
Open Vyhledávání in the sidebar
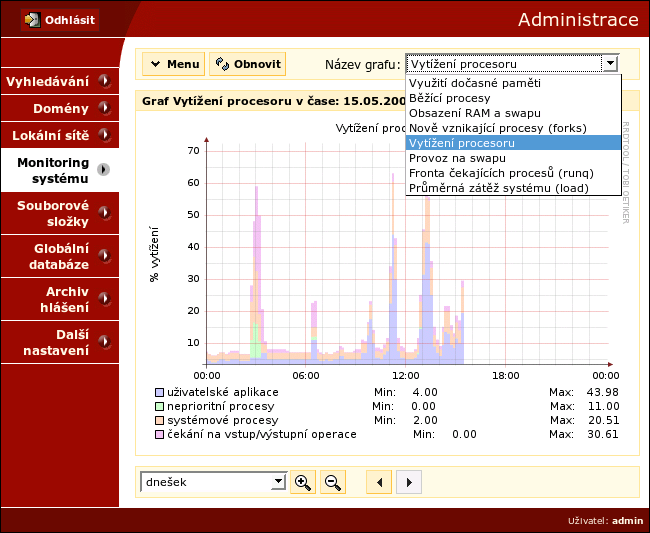click(x=60, y=81)
